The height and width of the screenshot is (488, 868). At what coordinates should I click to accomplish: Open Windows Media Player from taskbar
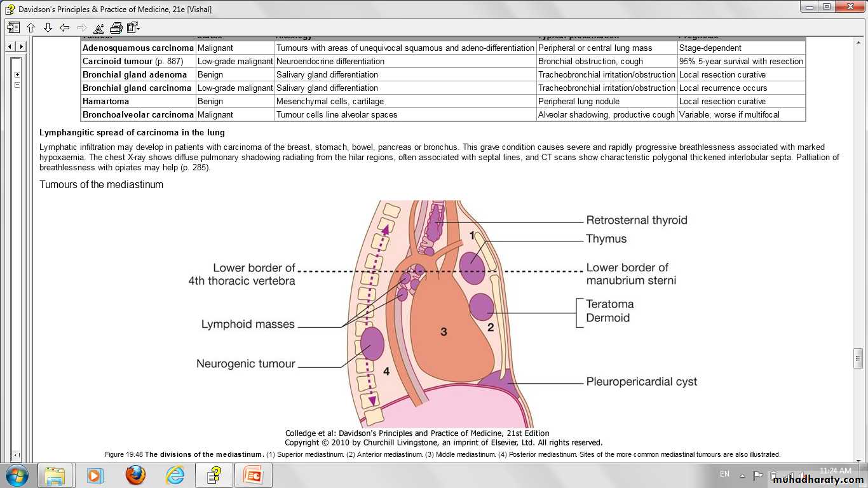click(x=95, y=475)
